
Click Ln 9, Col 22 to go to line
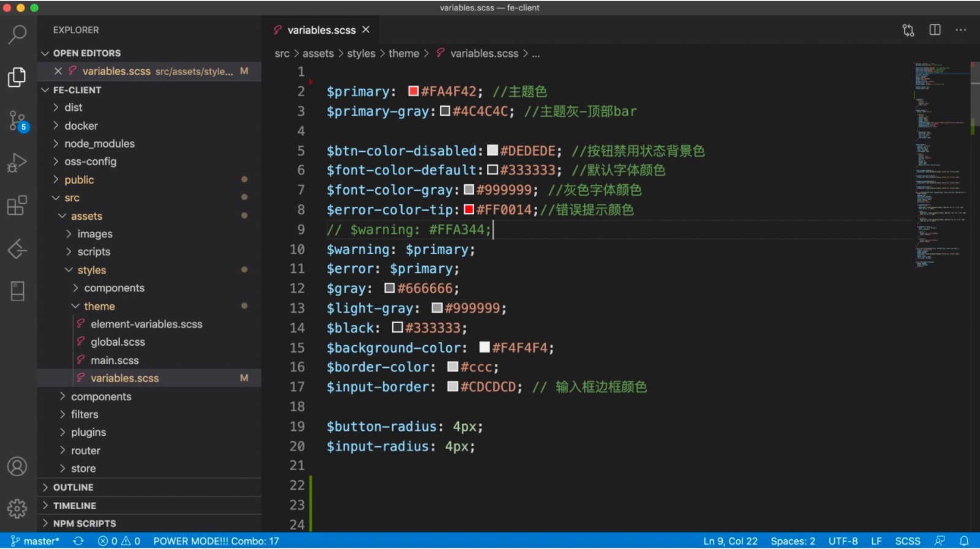(730, 541)
